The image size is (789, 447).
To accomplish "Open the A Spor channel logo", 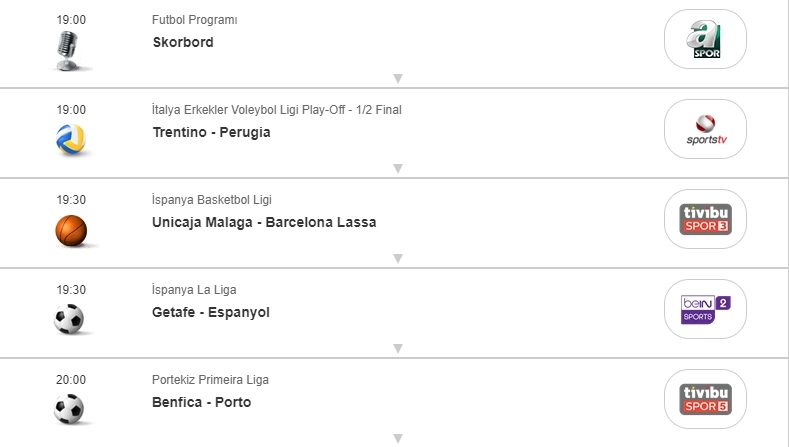I will 705,39.
